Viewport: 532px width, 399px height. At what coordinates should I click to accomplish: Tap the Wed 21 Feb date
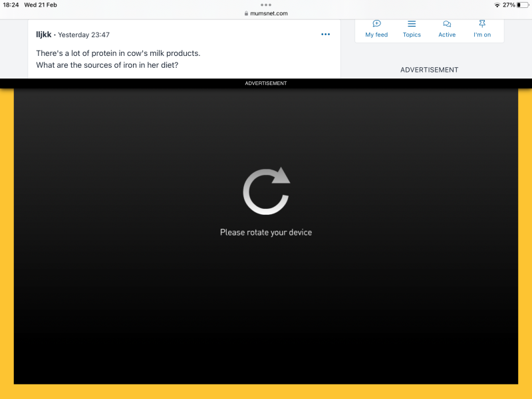41,5
